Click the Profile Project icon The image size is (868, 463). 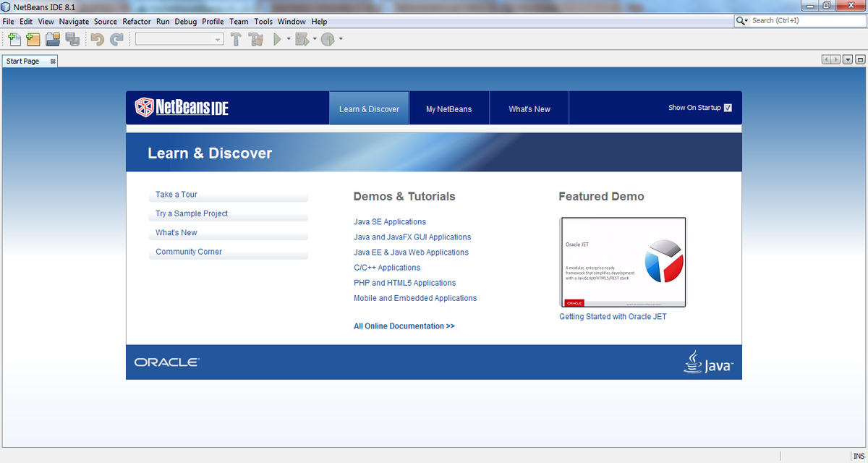(328, 39)
